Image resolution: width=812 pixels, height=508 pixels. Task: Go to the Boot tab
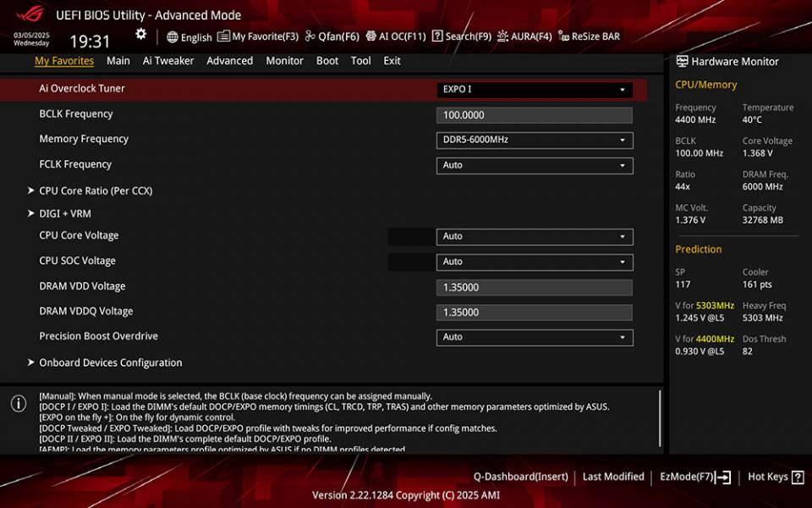pyautogui.click(x=327, y=61)
